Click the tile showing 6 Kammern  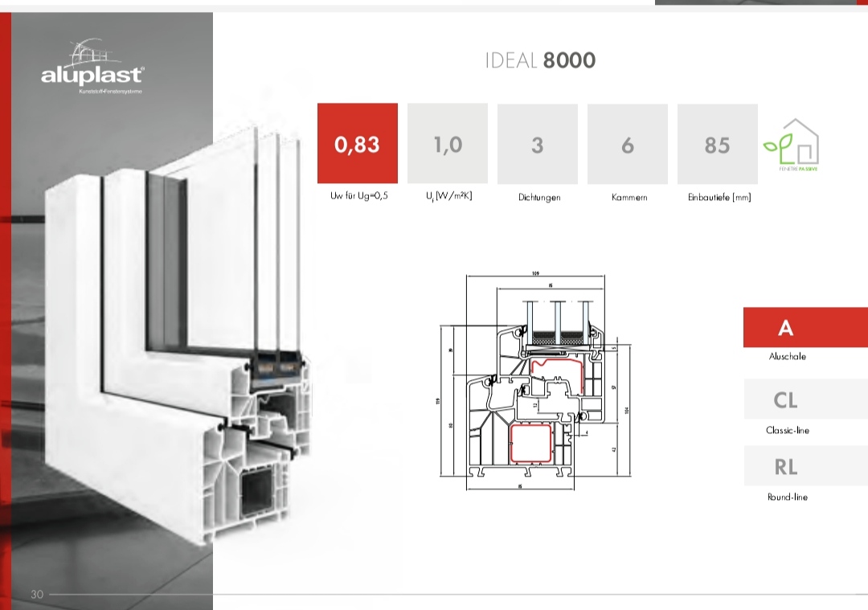tap(627, 144)
